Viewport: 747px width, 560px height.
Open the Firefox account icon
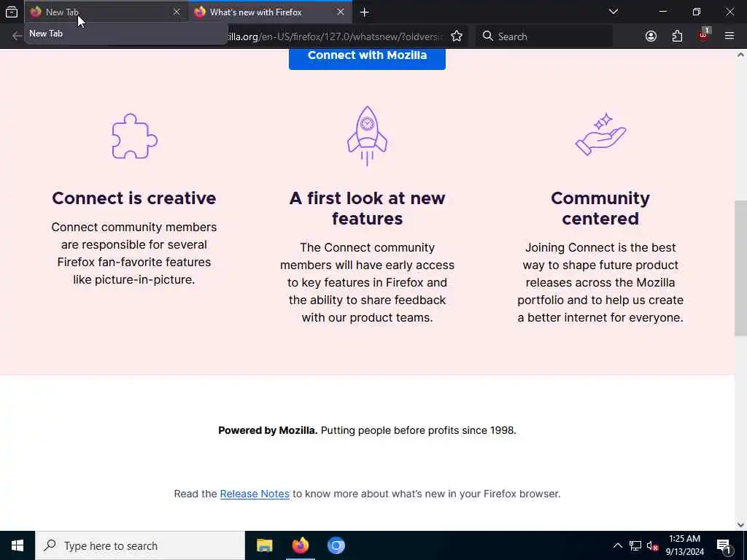point(651,36)
